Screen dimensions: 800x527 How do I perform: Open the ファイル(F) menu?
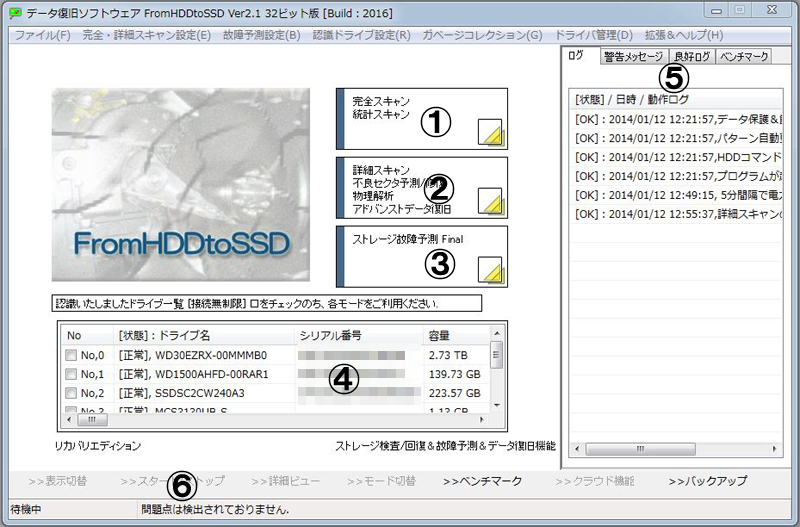42,35
